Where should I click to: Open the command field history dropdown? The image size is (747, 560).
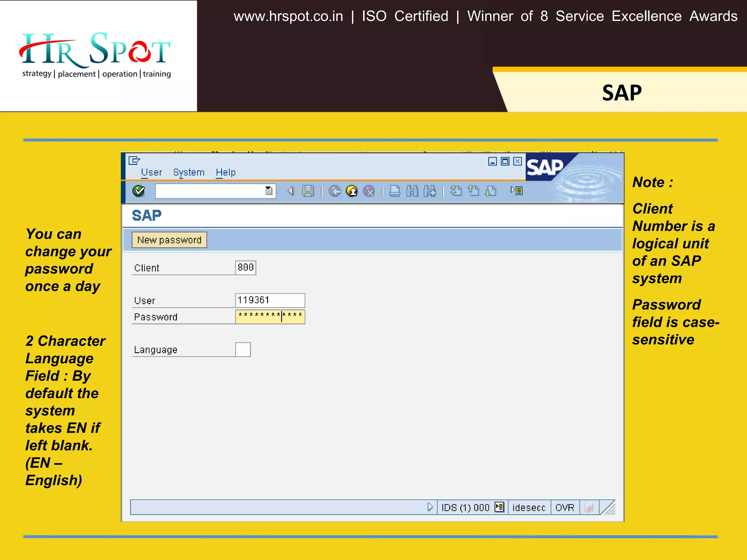269,191
